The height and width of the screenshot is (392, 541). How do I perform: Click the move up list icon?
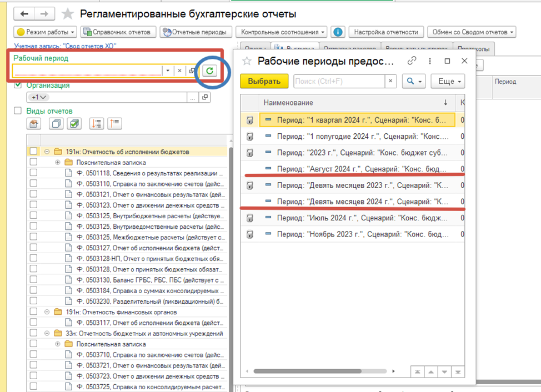point(114,123)
